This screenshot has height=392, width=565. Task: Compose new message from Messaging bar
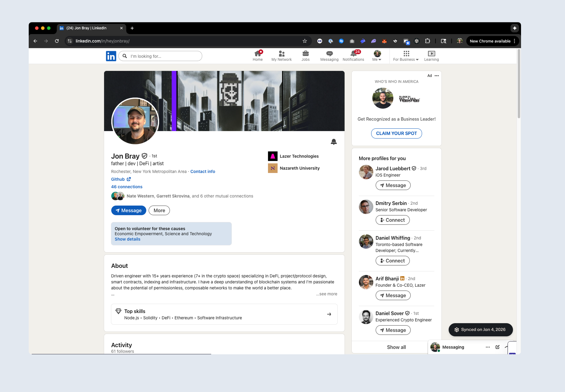click(x=497, y=347)
